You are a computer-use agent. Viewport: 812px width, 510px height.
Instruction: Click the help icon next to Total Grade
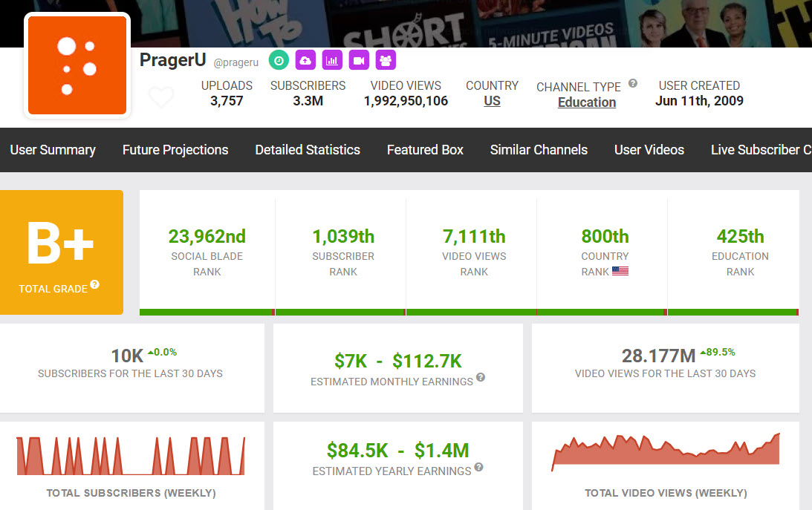[x=95, y=285]
